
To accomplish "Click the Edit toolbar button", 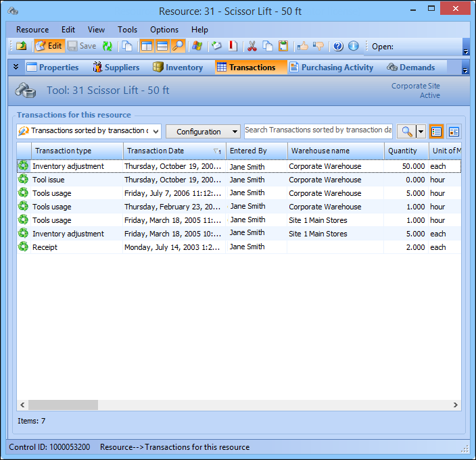I will coord(49,46).
